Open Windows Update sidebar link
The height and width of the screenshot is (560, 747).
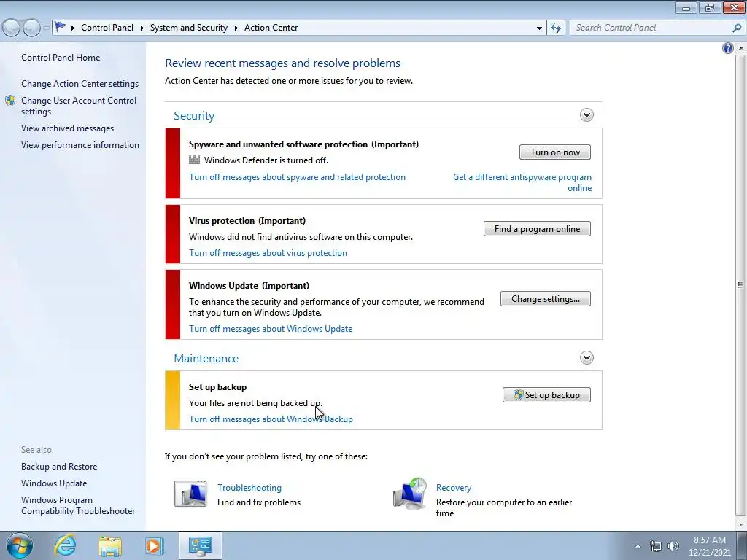[x=54, y=483]
